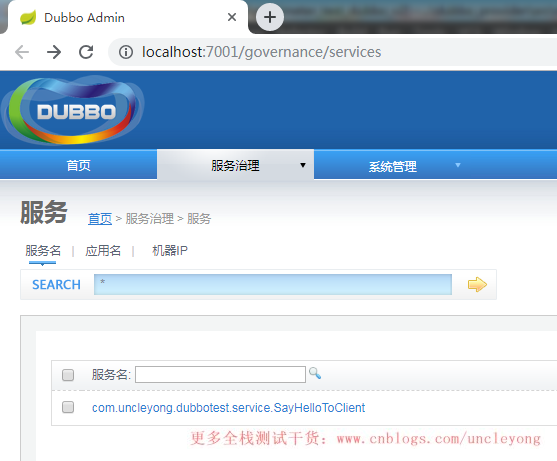This screenshot has width=557, height=461.
Task: Click the browser forward arrow
Action: (x=54, y=52)
